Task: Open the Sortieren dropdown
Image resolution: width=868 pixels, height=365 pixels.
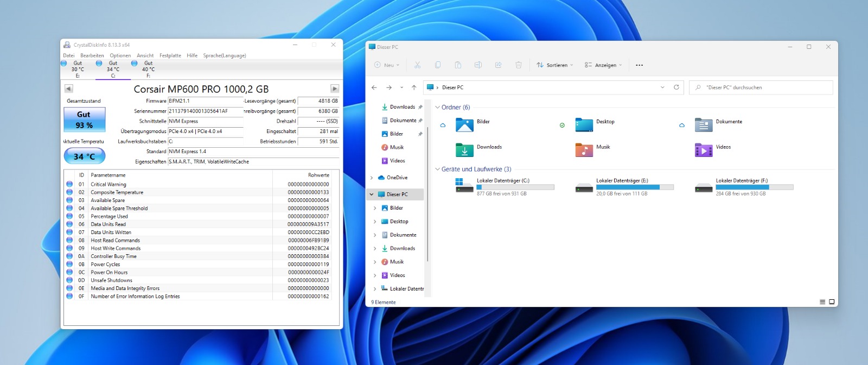Action: point(554,65)
